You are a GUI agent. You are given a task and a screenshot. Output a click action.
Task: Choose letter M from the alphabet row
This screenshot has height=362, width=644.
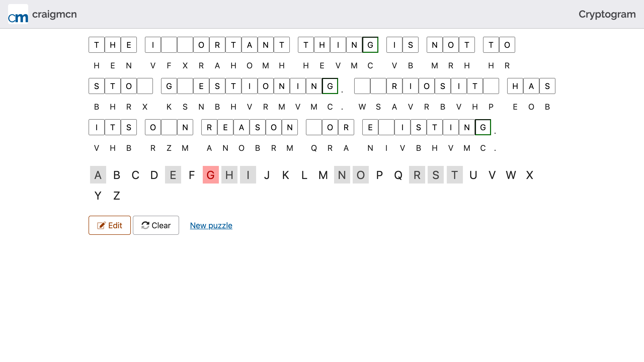(323, 175)
